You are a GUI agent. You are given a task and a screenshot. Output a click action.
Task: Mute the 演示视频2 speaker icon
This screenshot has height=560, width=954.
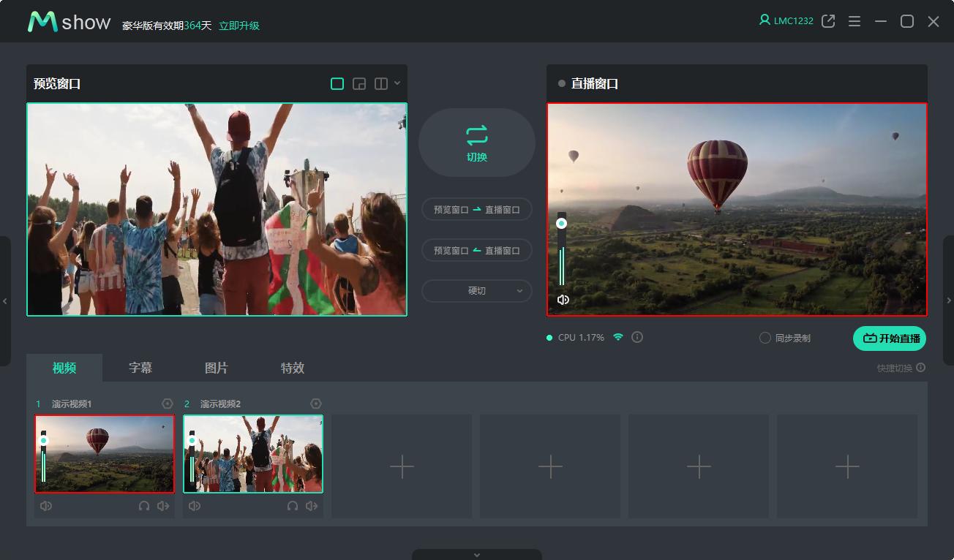pyautogui.click(x=194, y=506)
